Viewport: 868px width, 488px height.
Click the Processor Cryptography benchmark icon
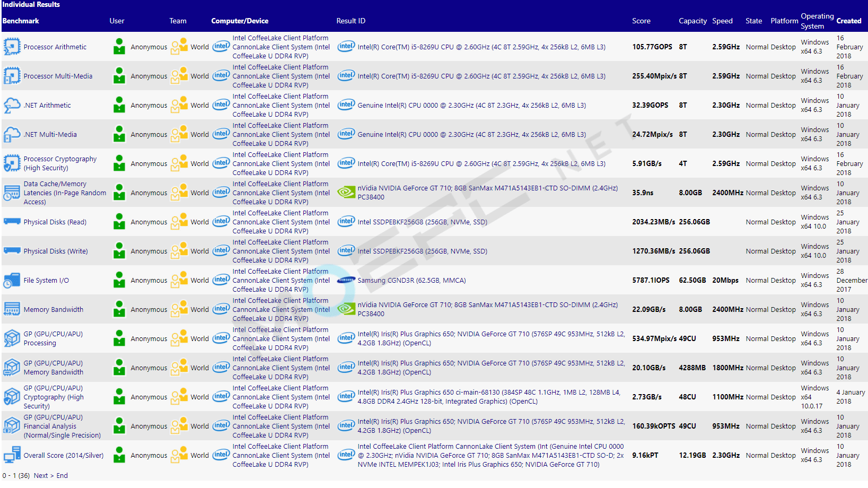[x=12, y=163]
